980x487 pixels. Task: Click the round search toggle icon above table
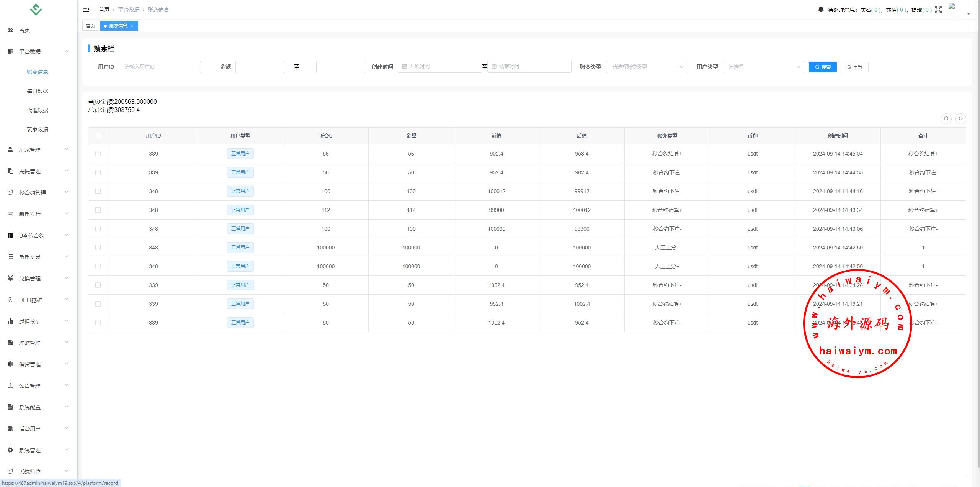(x=946, y=119)
